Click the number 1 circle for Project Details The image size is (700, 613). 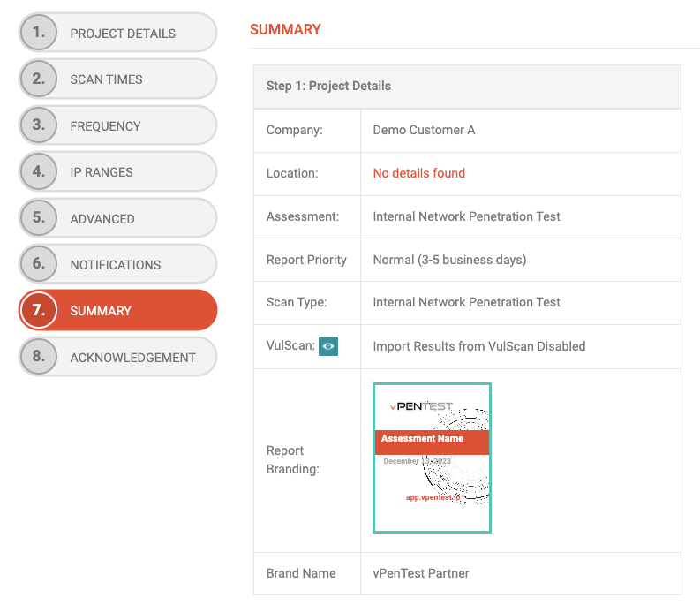38,33
